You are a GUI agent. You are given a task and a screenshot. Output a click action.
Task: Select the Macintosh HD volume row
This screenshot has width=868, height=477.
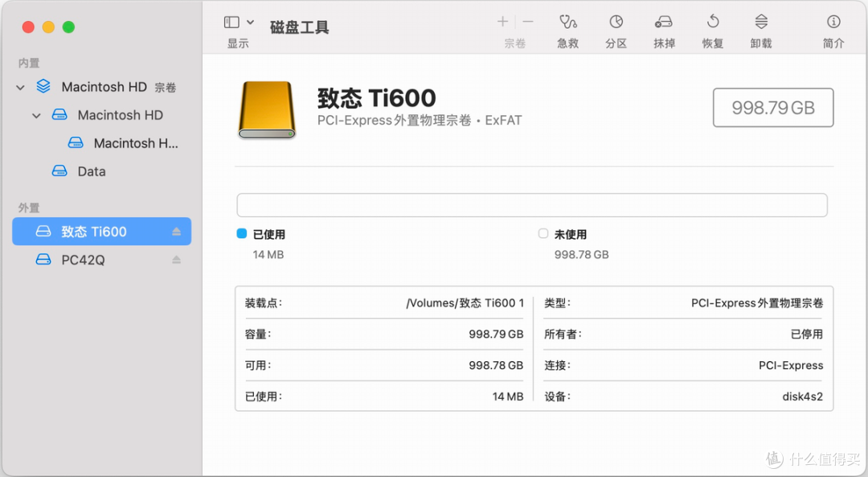[x=102, y=115]
